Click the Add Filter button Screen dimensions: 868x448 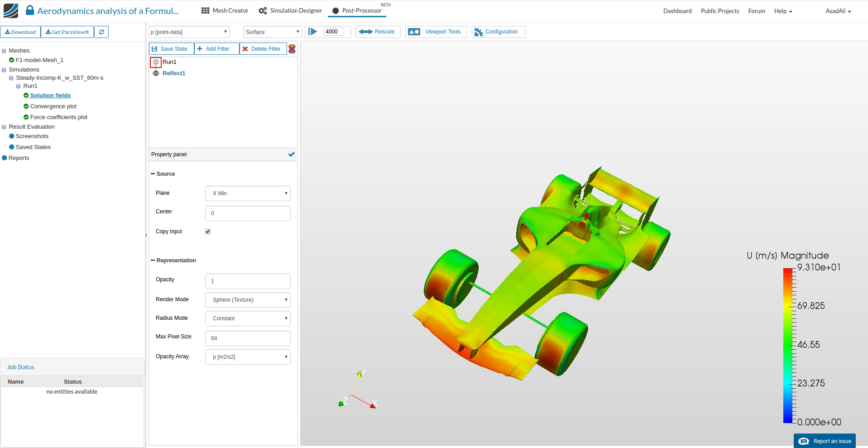tap(216, 49)
